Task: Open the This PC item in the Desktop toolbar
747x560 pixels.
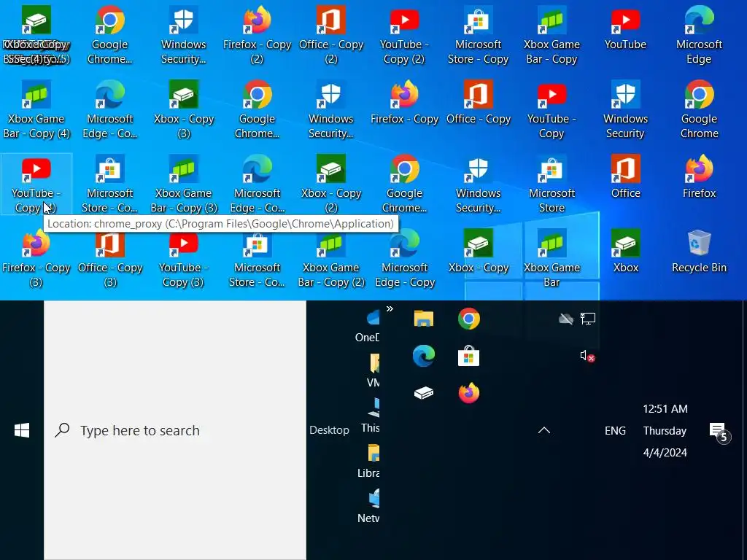Action: pos(371,416)
